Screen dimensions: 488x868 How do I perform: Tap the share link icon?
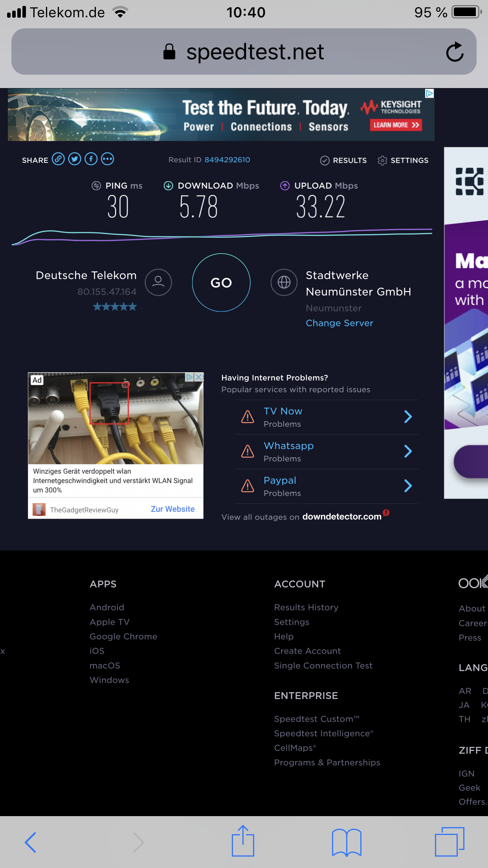(x=58, y=159)
